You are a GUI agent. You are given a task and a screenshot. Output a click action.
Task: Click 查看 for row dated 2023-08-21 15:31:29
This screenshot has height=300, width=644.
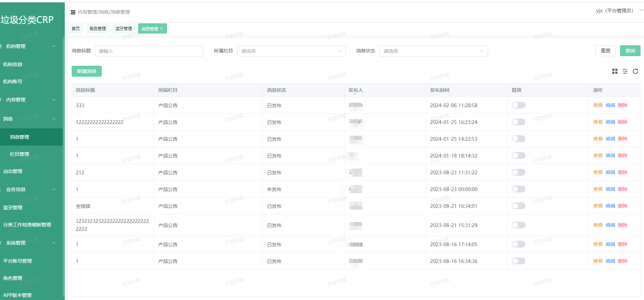[x=598, y=225]
